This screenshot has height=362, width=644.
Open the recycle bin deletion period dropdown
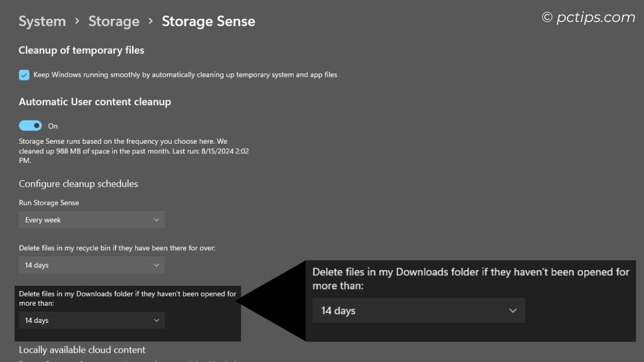tap(91, 265)
